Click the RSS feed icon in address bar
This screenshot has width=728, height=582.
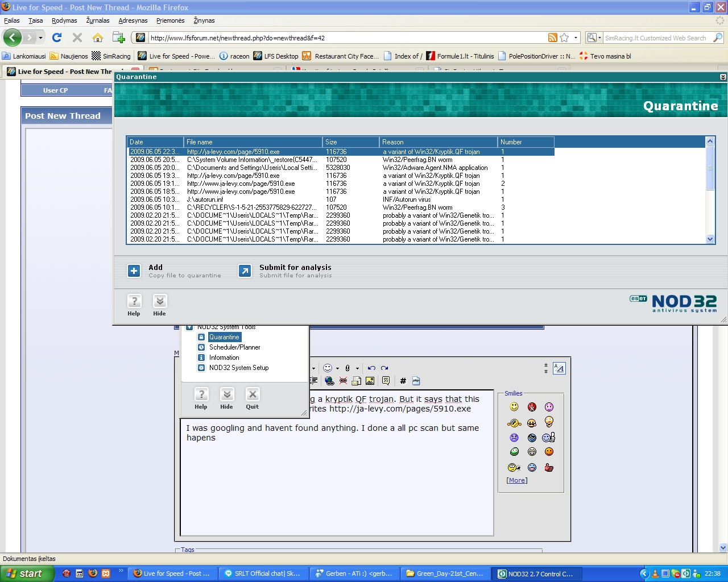click(552, 38)
